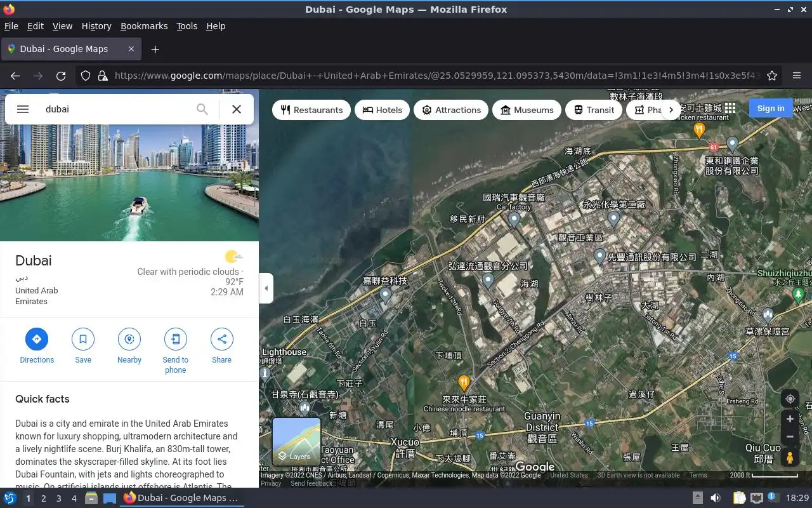Share the Dubai location
The image size is (812, 508).
221,345
